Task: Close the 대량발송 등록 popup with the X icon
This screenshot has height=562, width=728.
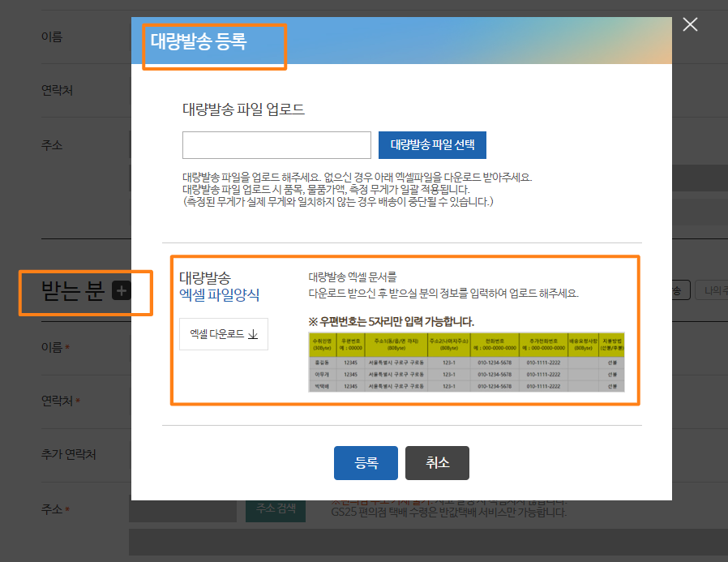Action: [690, 24]
